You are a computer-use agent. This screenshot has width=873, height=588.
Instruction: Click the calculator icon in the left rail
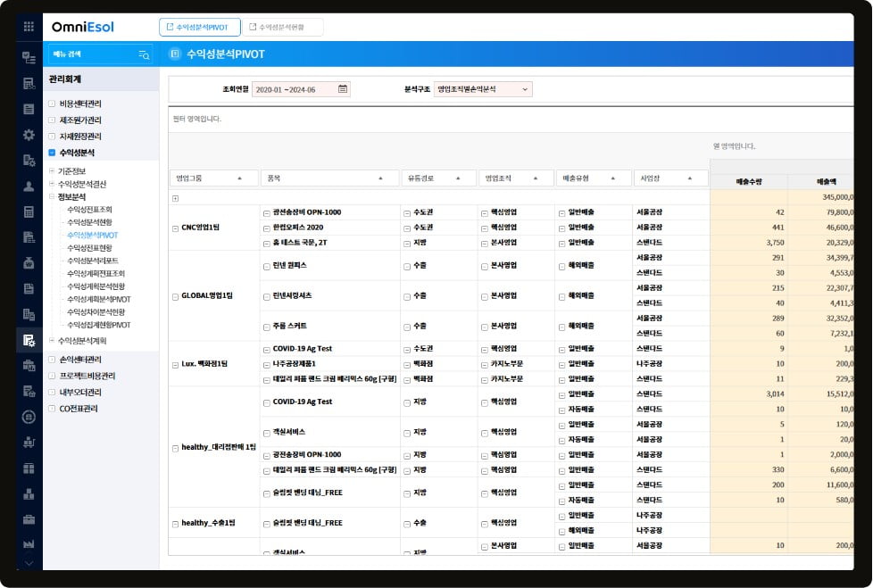tap(29, 212)
